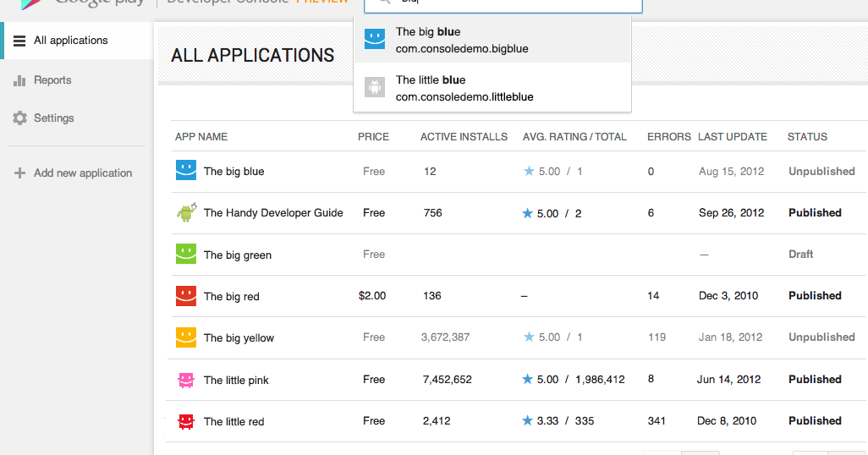Sort by Active Installs column header
868x455 pixels.
(464, 136)
